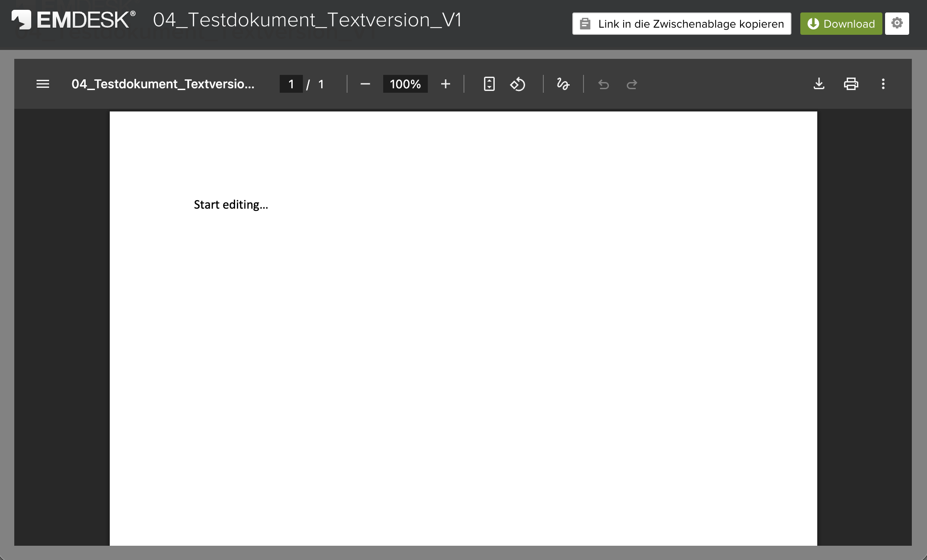Toggle the PDF sidebar hamburger menu

click(43, 84)
